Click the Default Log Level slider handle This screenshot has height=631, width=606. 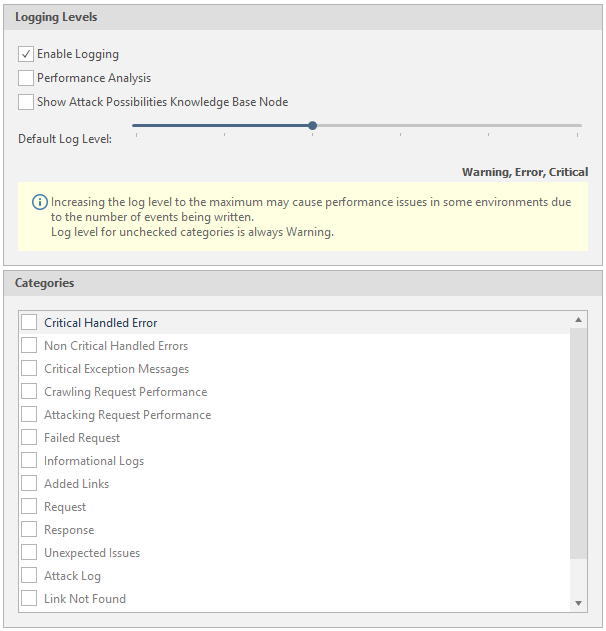[x=313, y=126]
